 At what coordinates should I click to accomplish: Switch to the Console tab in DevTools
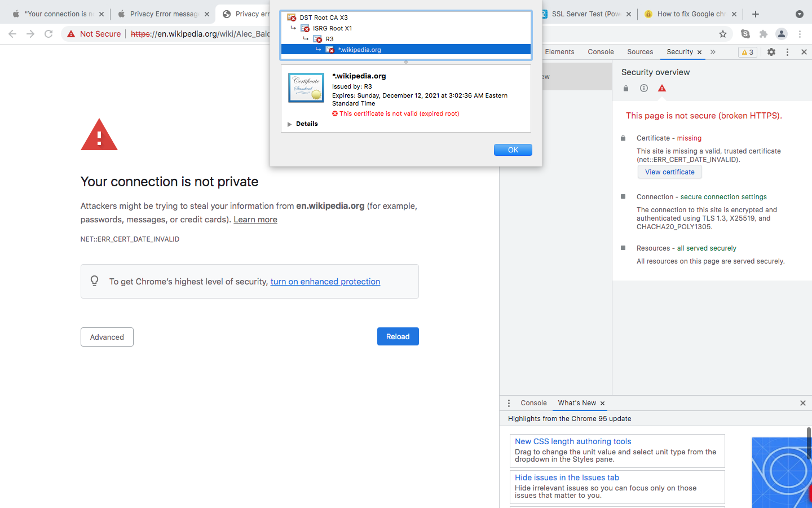(x=601, y=52)
